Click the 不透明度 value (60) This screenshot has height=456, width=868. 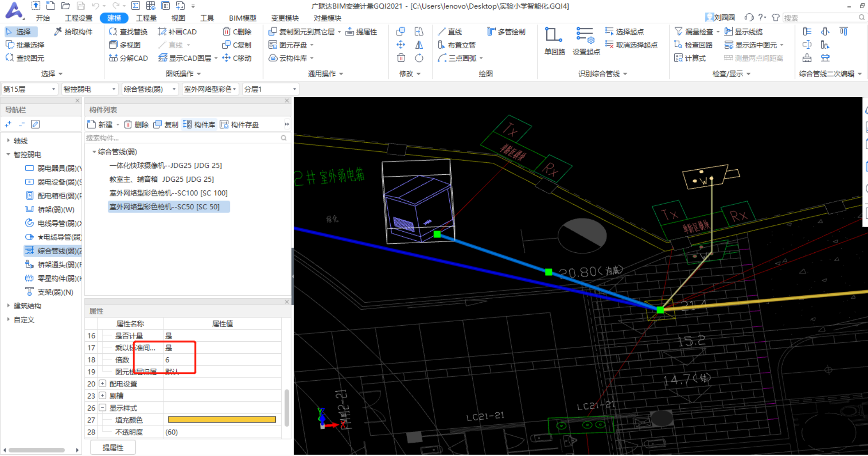point(222,432)
